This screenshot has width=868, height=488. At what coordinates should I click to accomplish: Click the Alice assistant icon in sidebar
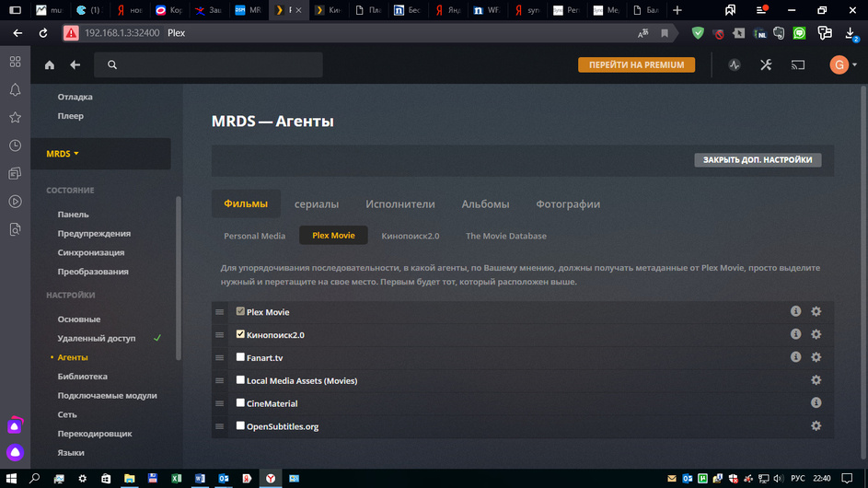tap(15, 452)
